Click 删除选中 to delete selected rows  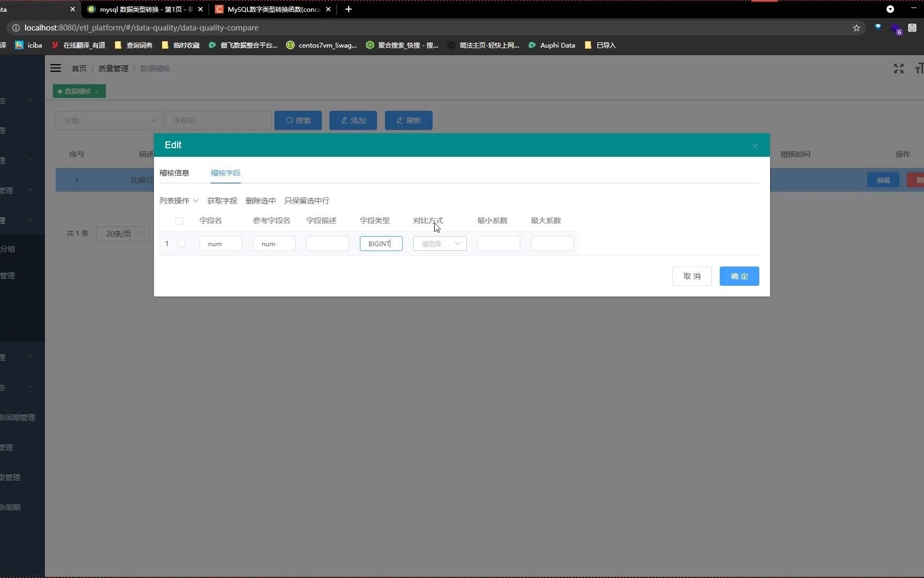click(260, 201)
